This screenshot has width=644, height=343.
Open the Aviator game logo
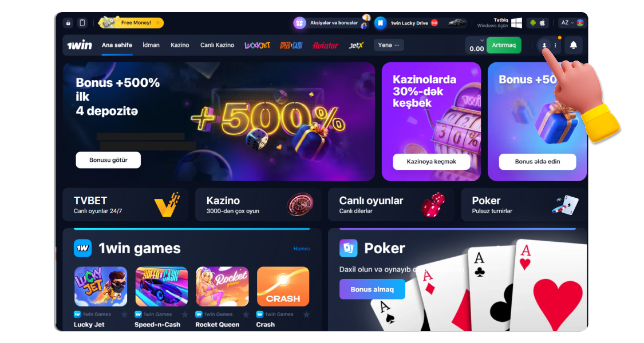coord(325,45)
